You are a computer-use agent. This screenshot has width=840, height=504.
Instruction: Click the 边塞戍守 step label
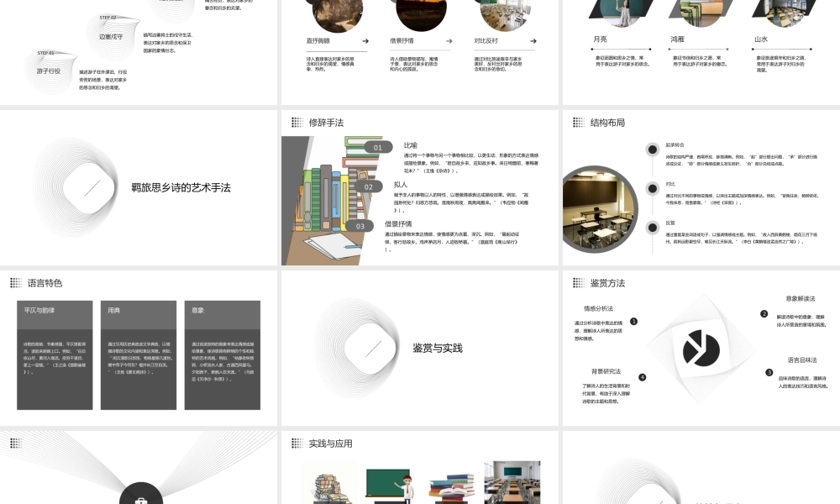[x=111, y=36]
